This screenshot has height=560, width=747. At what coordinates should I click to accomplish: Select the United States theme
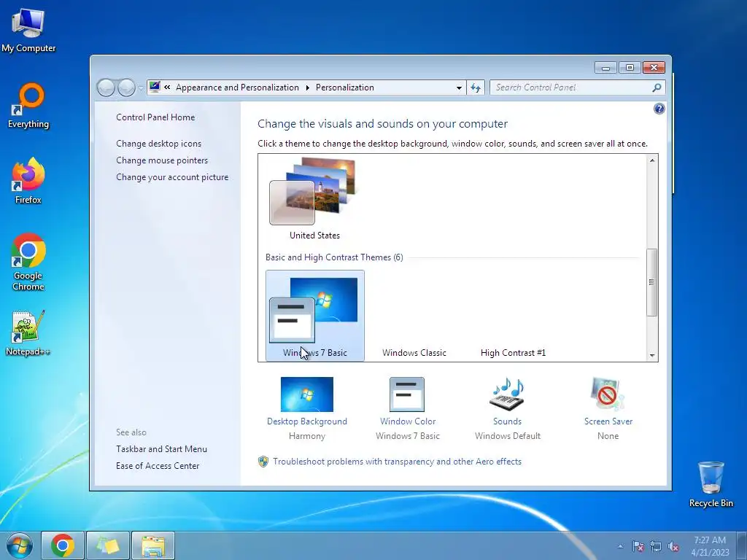click(314, 199)
